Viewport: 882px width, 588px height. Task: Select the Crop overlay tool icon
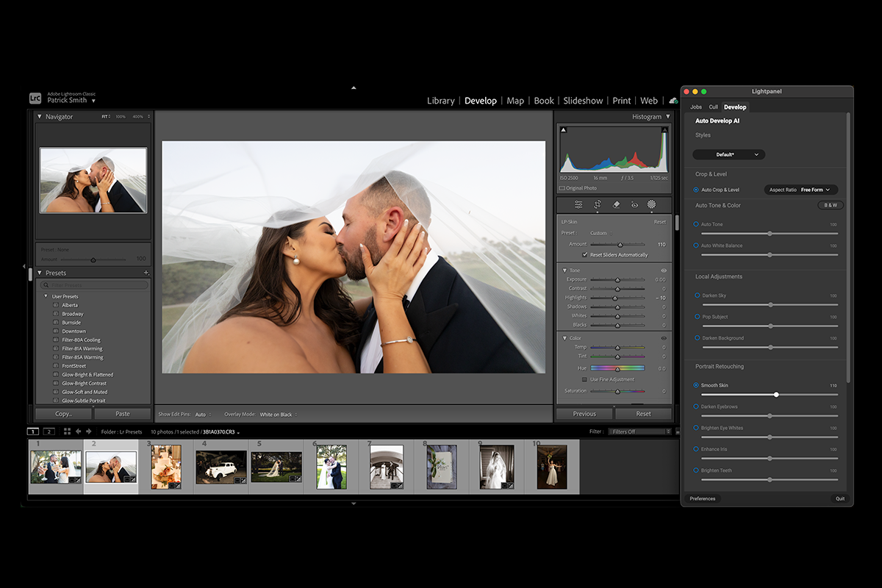pos(598,204)
